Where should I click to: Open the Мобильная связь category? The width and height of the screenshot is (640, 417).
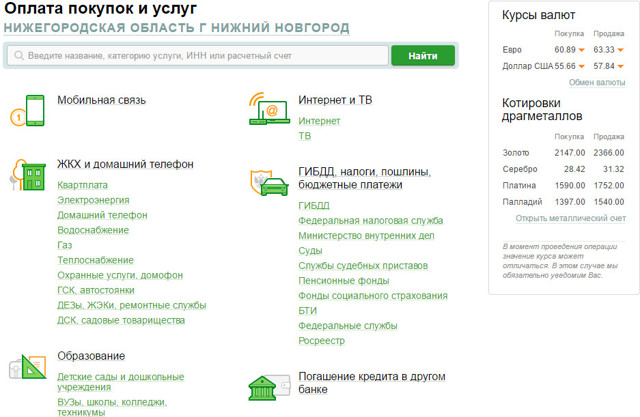[x=101, y=100]
